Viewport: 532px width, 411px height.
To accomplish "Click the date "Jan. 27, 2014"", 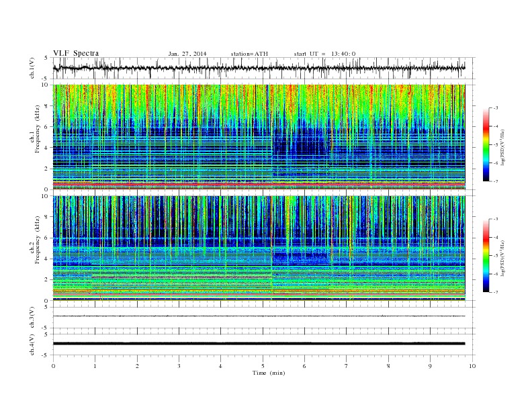I will click(187, 54).
